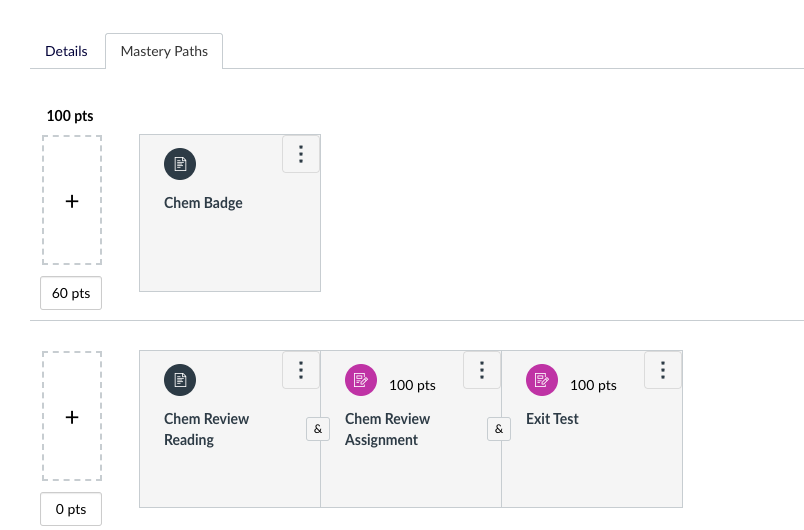Select the Chem Badge card title
Viewport: 804px width, 530px height.
point(203,203)
